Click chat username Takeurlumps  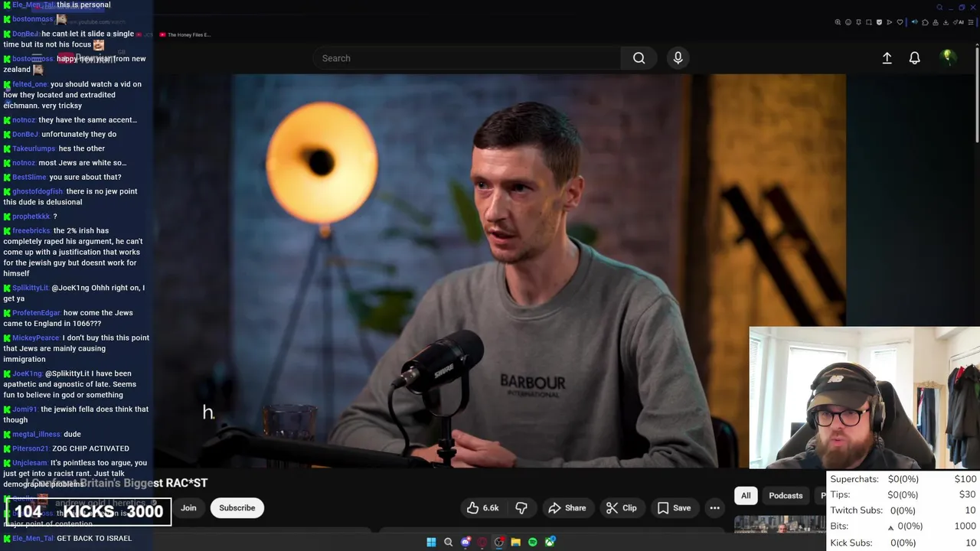point(34,148)
